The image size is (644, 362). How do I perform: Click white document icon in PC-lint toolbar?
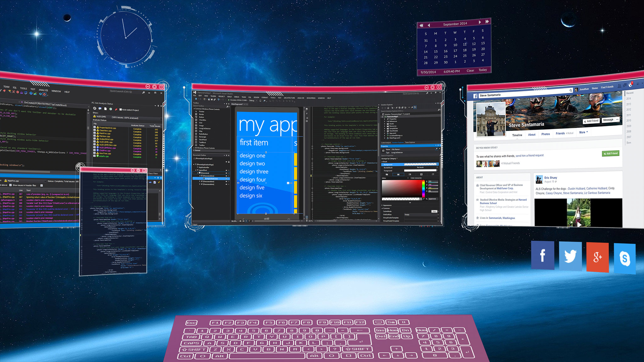click(x=105, y=109)
